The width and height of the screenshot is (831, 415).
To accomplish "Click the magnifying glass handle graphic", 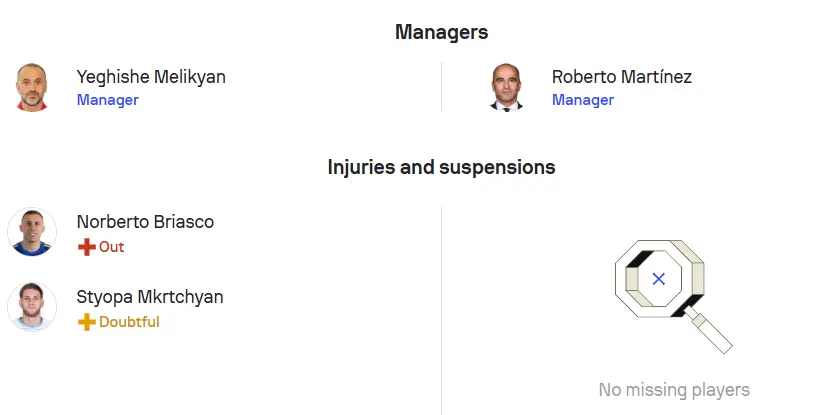I will [709, 331].
